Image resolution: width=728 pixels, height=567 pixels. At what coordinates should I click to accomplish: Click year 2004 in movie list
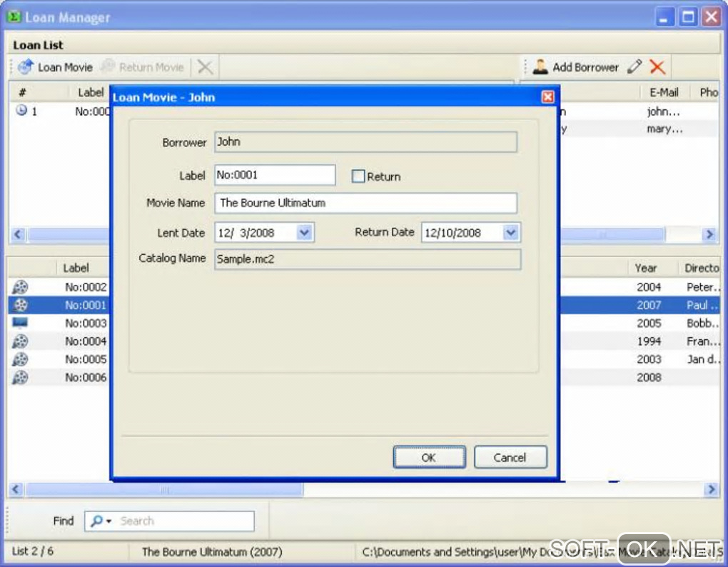pos(649,287)
